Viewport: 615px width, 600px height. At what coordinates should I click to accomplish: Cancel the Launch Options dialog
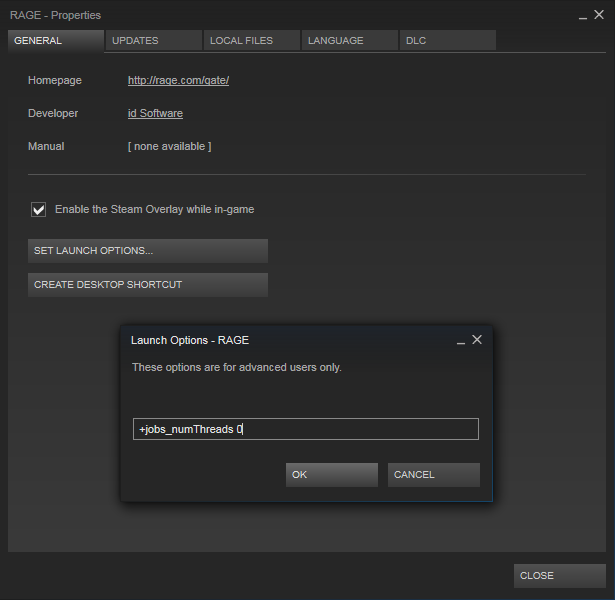point(434,475)
